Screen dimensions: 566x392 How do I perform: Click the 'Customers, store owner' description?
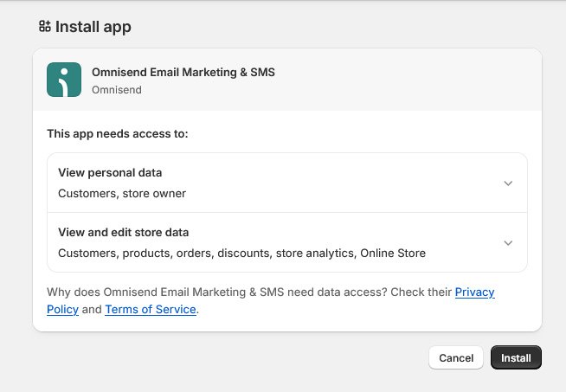point(122,194)
